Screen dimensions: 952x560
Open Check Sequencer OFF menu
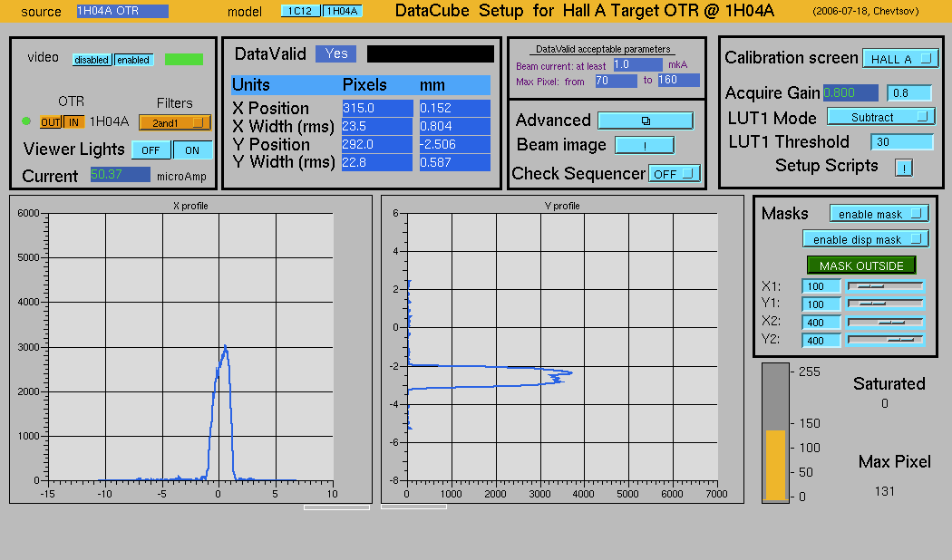(x=674, y=173)
